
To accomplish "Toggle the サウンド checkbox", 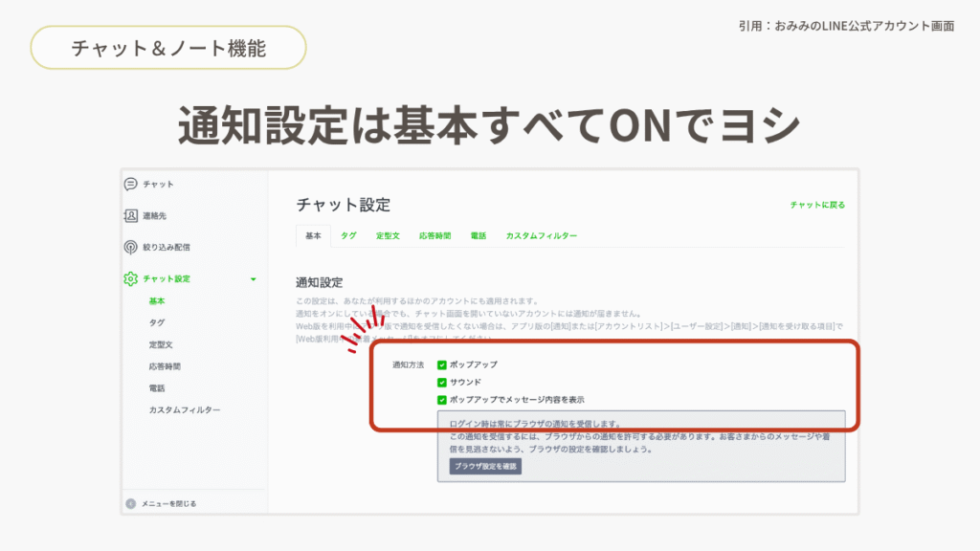I will [x=442, y=382].
